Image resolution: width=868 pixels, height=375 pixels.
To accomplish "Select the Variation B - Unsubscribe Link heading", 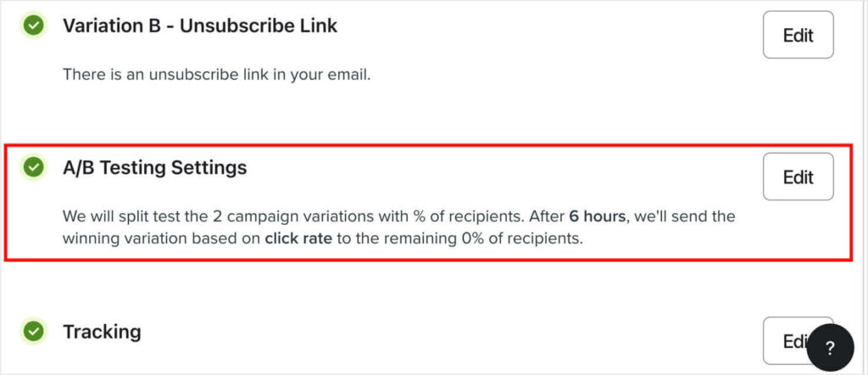I will click(200, 26).
